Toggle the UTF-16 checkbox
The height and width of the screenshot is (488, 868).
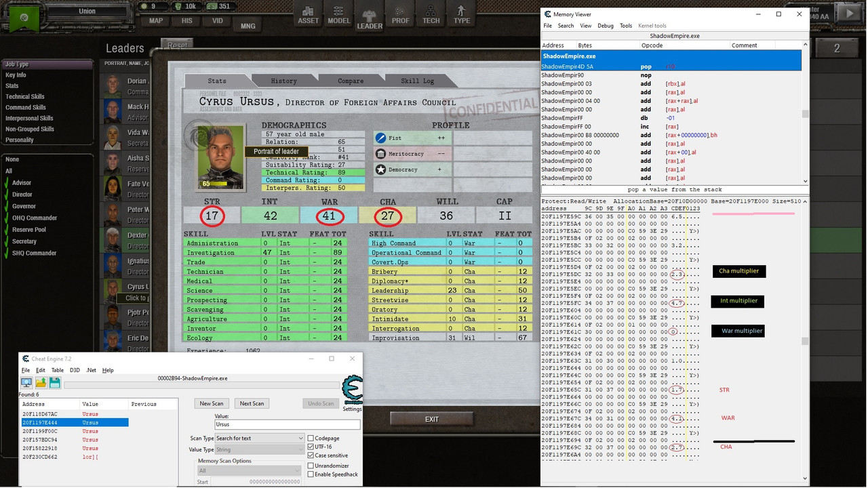pos(311,447)
